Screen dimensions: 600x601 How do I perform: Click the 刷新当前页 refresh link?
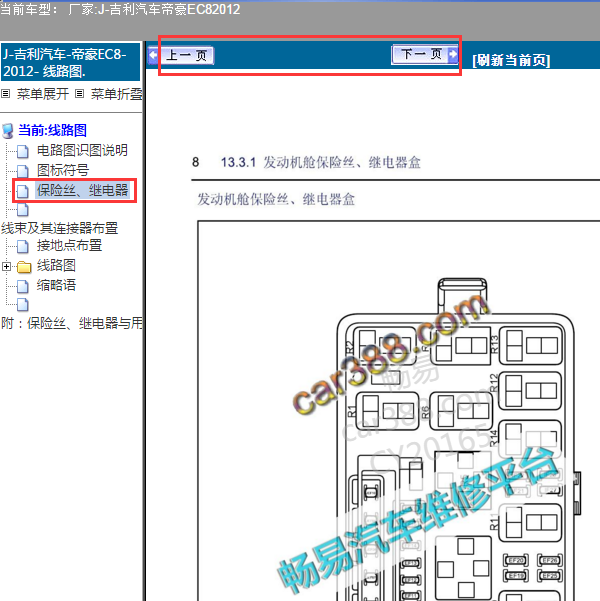pos(511,60)
